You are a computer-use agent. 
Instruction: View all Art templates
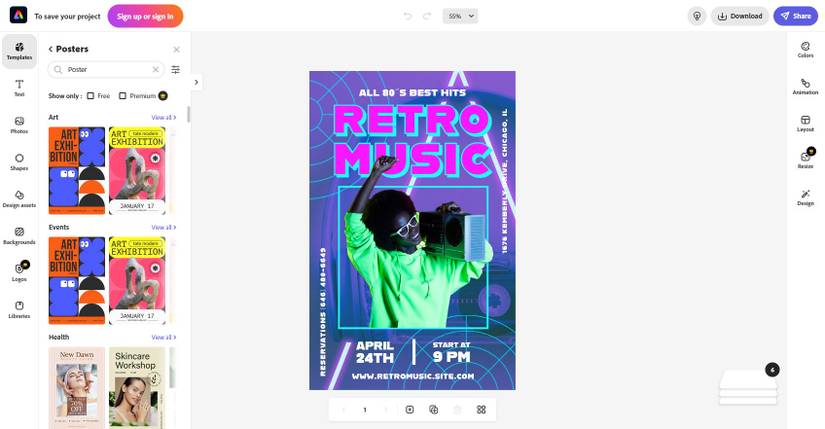point(164,117)
